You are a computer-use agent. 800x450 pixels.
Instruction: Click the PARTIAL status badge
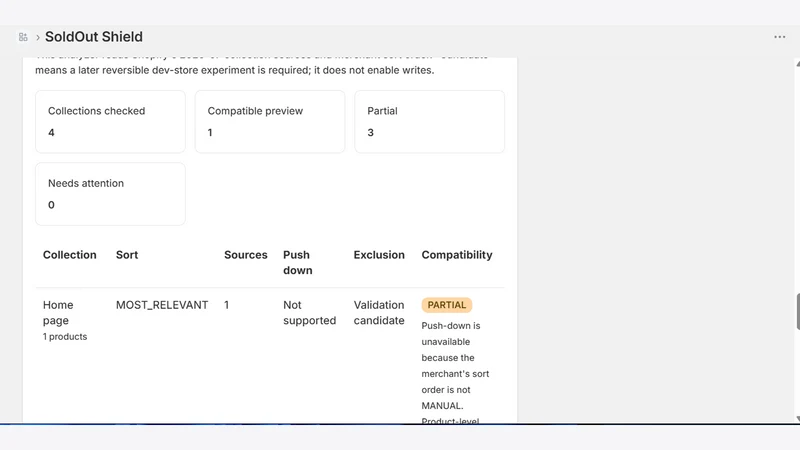click(446, 305)
